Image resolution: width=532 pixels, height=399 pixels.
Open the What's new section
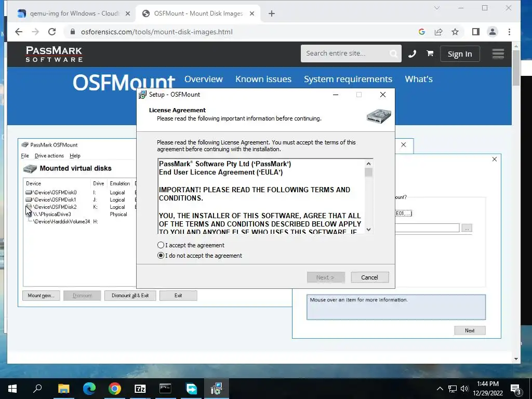click(419, 79)
